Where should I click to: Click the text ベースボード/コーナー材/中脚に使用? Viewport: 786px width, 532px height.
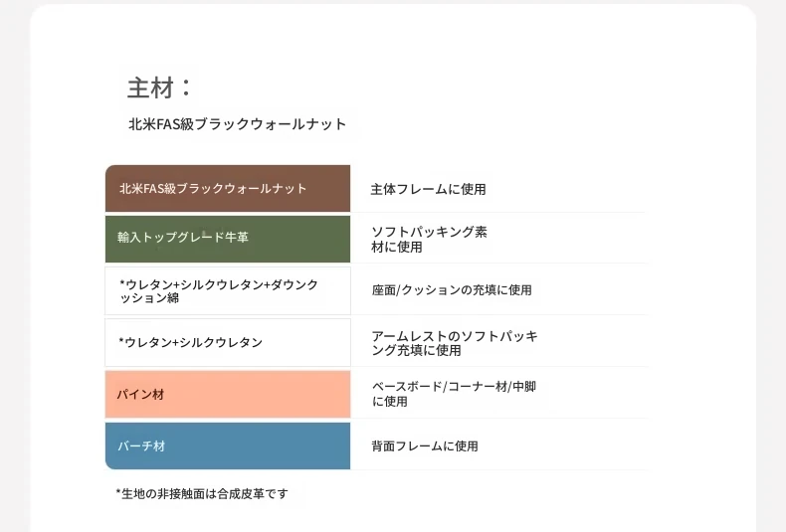[x=454, y=394]
